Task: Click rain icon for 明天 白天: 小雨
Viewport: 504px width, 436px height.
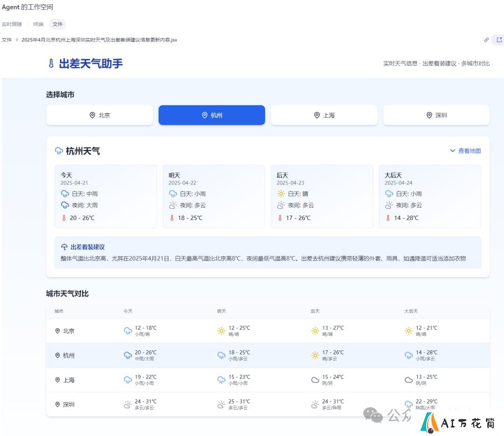Action: pos(173,194)
